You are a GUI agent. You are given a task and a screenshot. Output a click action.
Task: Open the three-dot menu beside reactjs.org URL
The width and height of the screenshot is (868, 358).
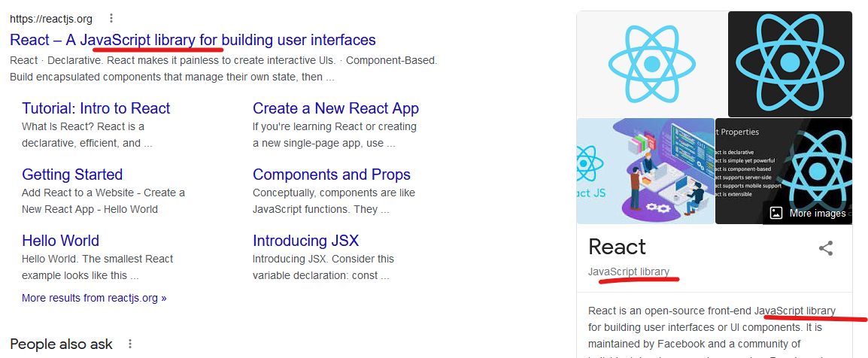click(111, 18)
